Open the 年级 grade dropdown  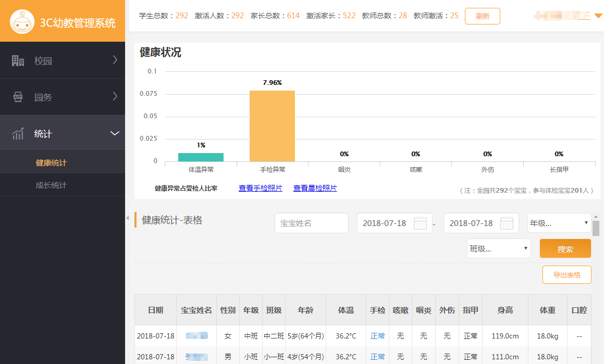pos(559,223)
